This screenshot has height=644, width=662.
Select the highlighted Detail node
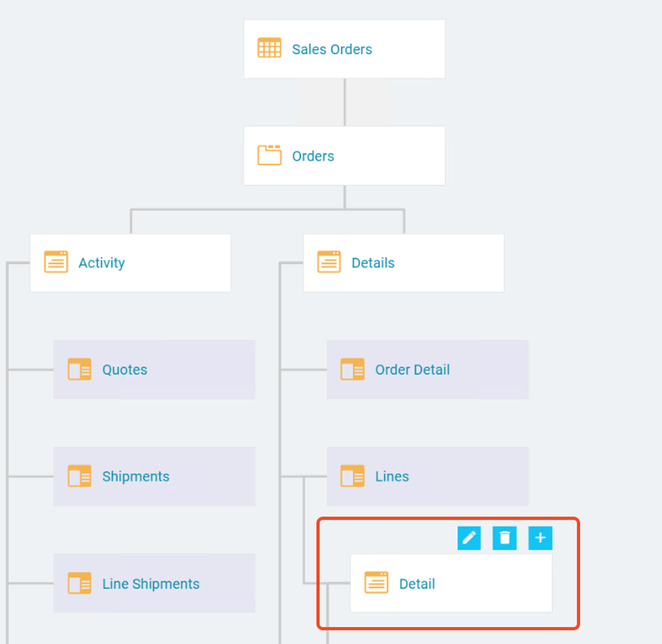[x=451, y=583]
